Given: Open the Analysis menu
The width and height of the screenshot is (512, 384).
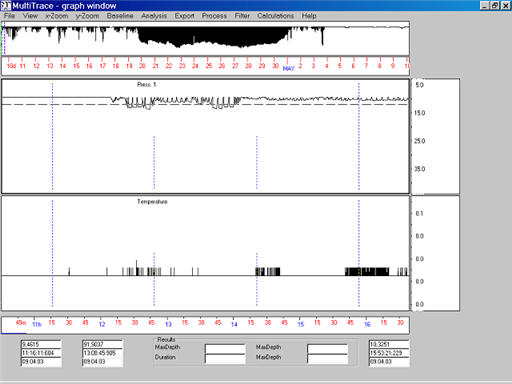Looking at the screenshot, I should (x=154, y=16).
